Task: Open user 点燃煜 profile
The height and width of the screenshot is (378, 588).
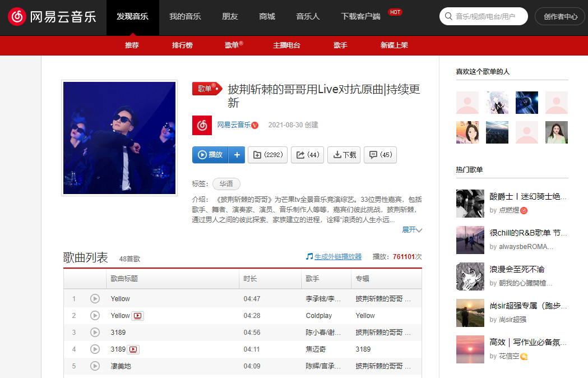Action: 509,210
